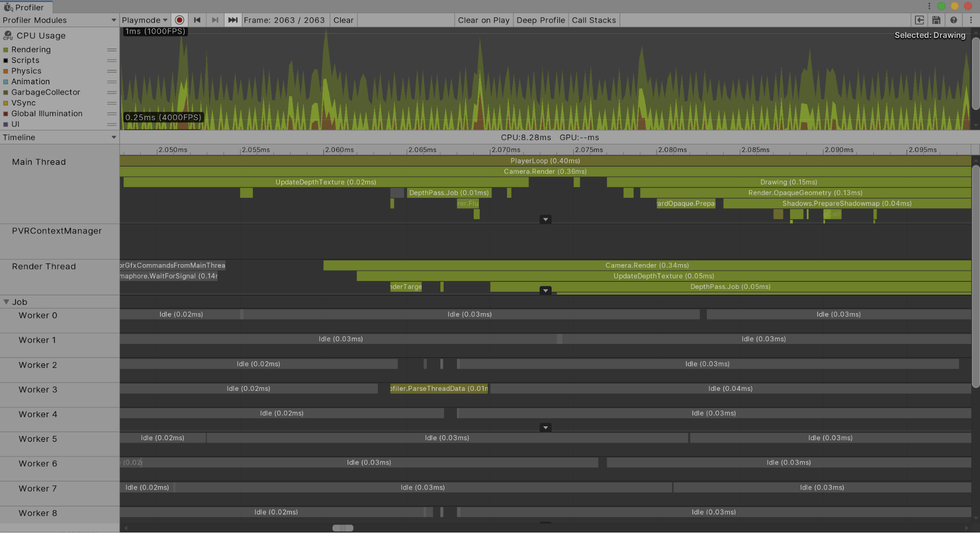Save profiler data with floppy icon
Viewport: 980px width, 533px height.
(x=936, y=20)
